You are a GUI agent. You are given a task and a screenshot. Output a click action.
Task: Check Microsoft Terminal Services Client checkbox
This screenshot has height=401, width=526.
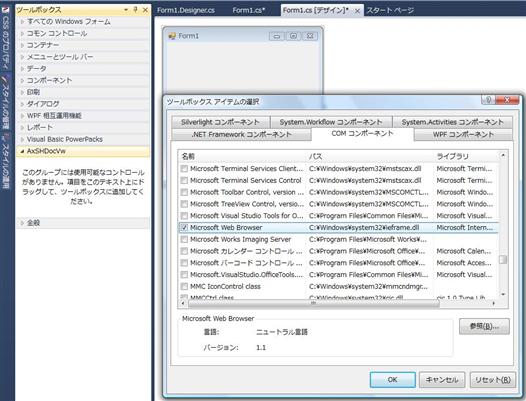184,168
